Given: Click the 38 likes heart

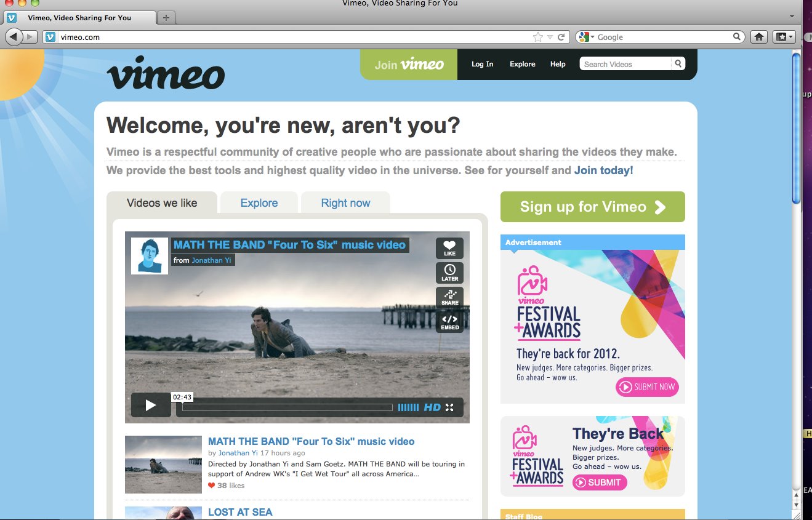Looking at the screenshot, I should 212,486.
